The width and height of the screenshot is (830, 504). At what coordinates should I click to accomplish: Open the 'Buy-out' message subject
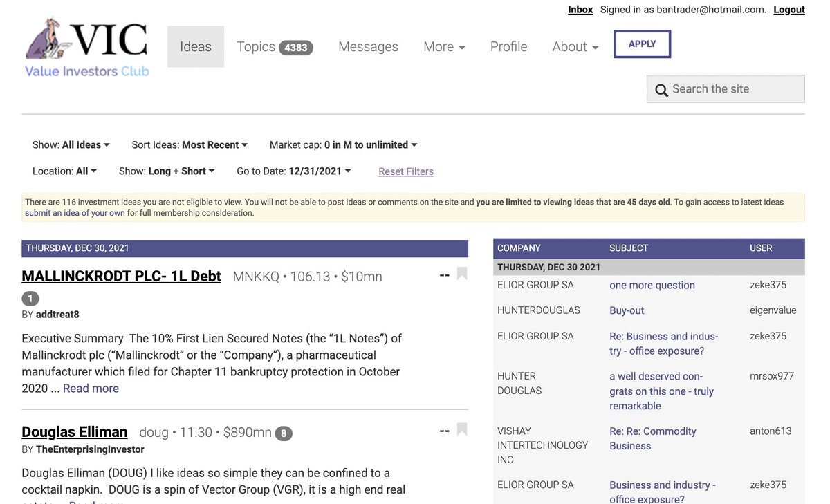click(627, 310)
